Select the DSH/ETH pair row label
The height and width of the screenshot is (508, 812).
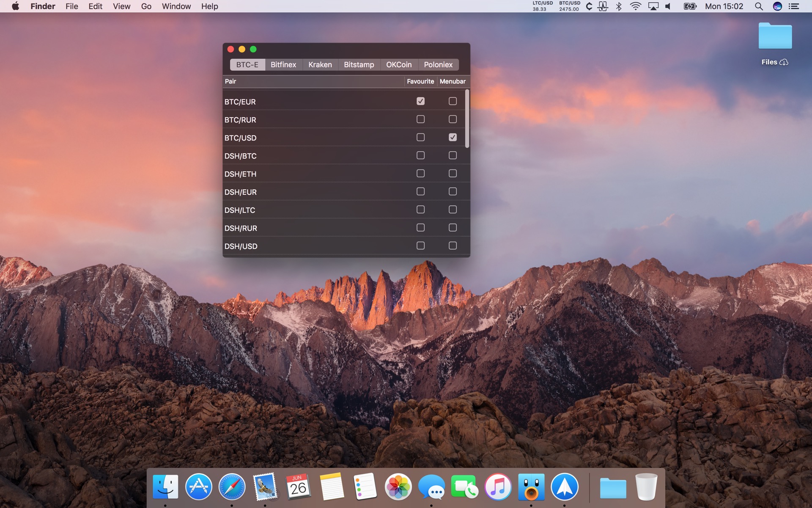[240, 174]
